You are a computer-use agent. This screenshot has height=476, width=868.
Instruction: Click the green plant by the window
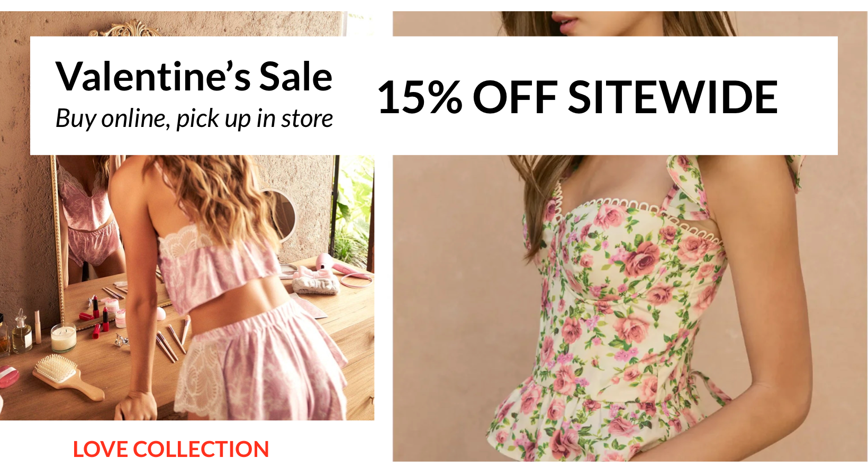pos(354,212)
